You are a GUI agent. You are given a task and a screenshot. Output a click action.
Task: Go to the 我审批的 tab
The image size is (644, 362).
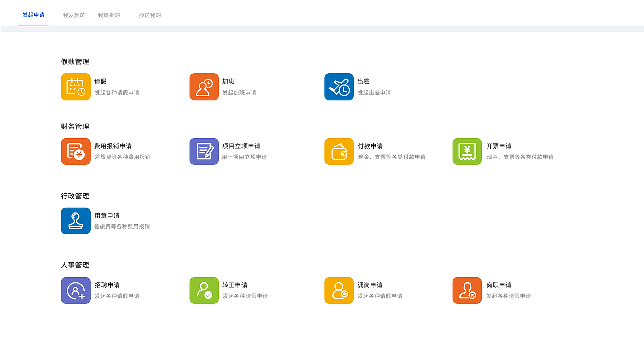pyautogui.click(x=109, y=15)
